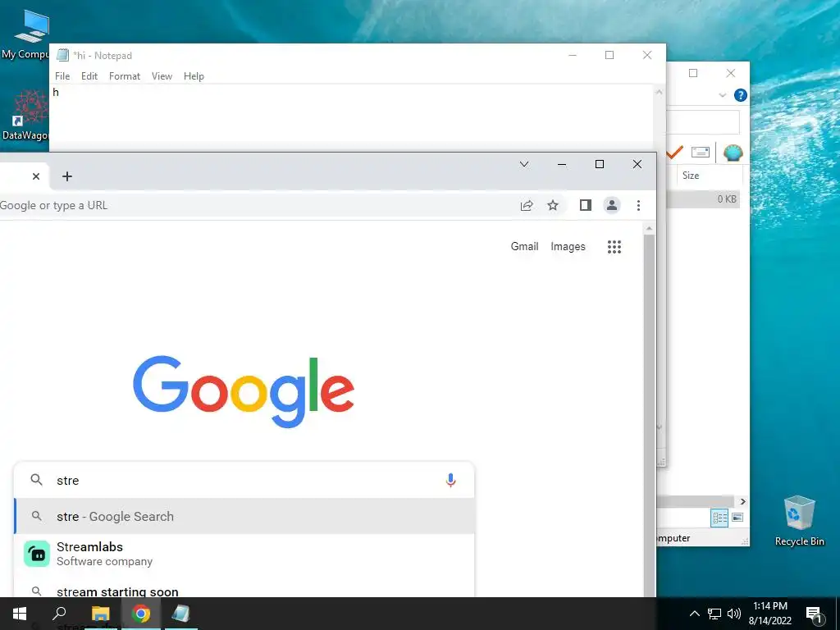Open the notification center icon
This screenshot has height=630, width=840.
coord(814,614)
